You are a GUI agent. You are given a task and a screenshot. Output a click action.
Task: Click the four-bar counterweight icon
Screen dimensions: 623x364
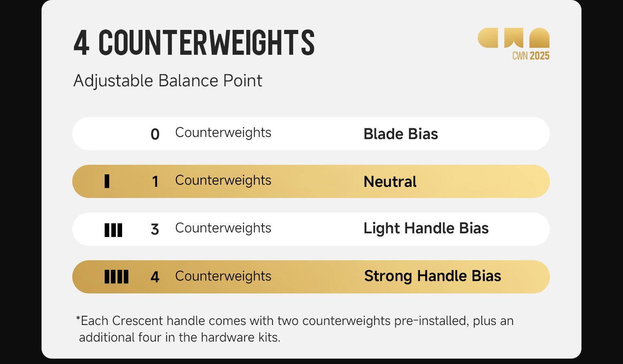(116, 277)
